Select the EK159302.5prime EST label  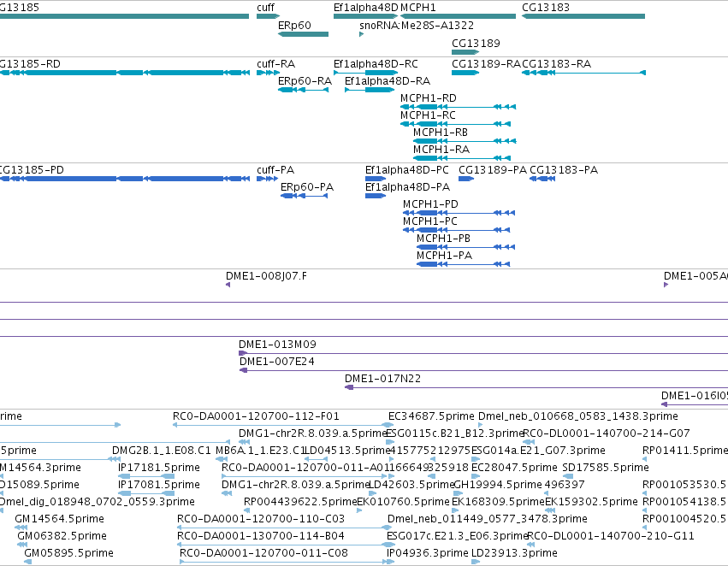point(591,502)
